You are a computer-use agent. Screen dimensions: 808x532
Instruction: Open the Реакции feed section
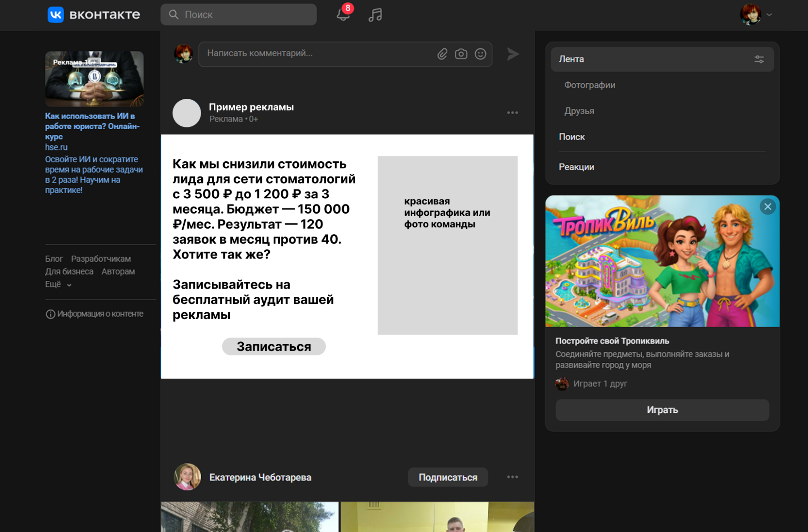pos(576,167)
